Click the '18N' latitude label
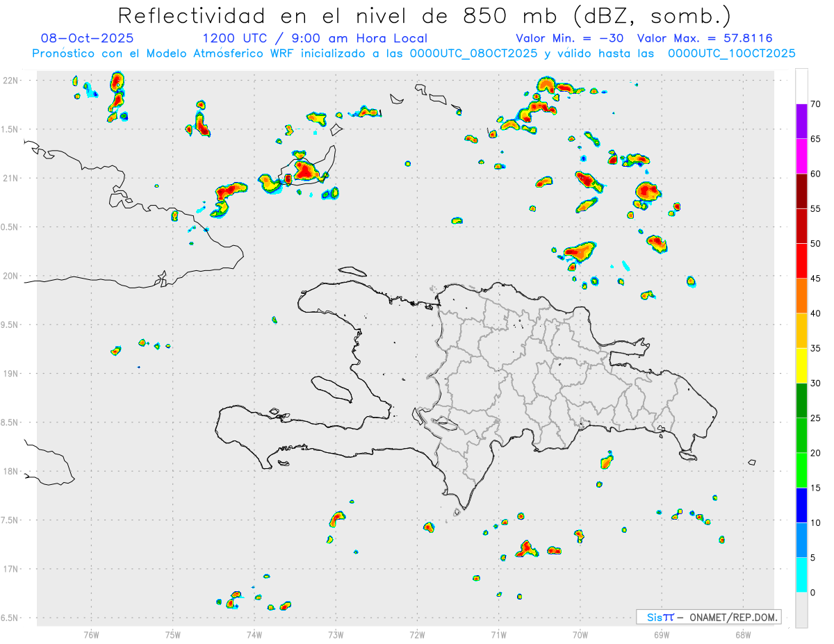Screen dimensions: 834x644 11,472
